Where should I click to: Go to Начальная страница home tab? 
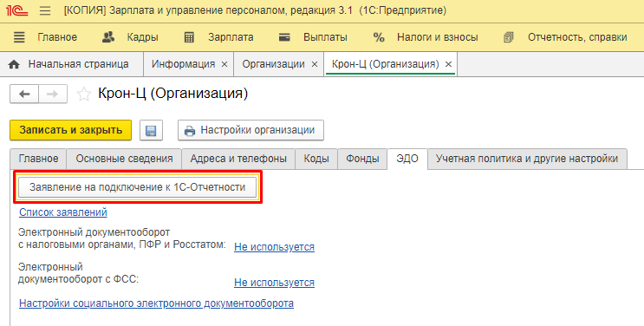coord(71,64)
